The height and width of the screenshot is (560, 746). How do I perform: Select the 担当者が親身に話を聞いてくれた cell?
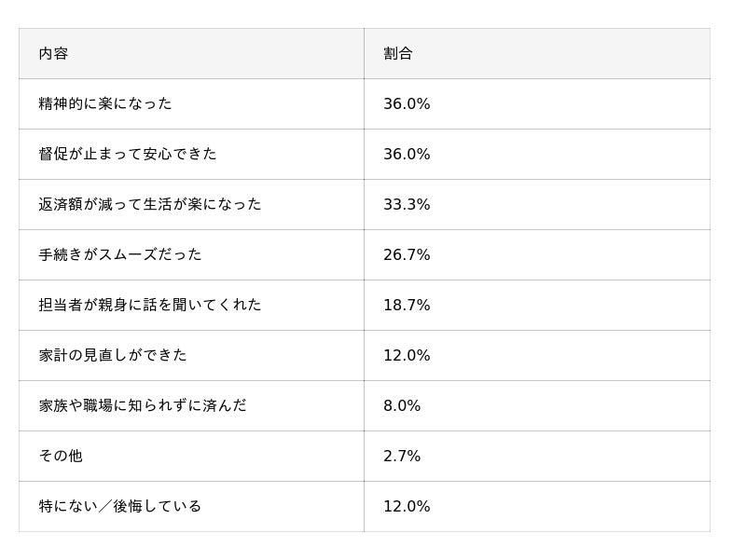(150, 306)
